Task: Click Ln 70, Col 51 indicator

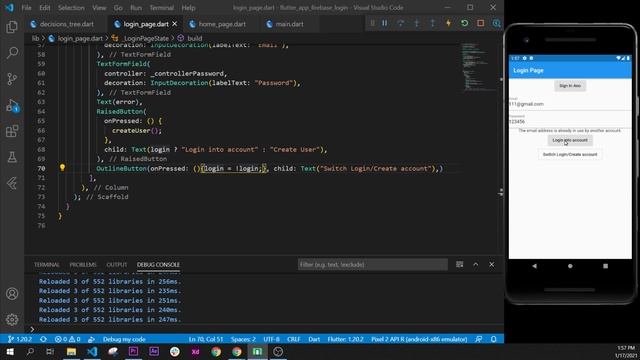Action: click(206, 339)
